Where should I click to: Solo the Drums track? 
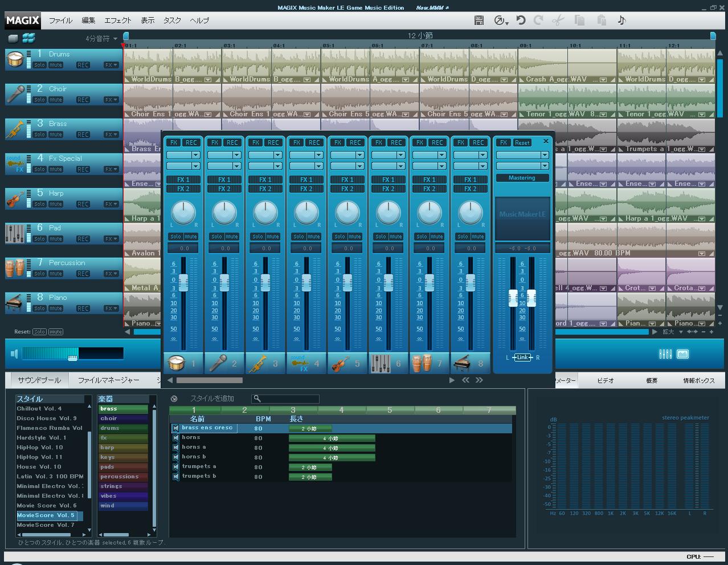point(39,65)
